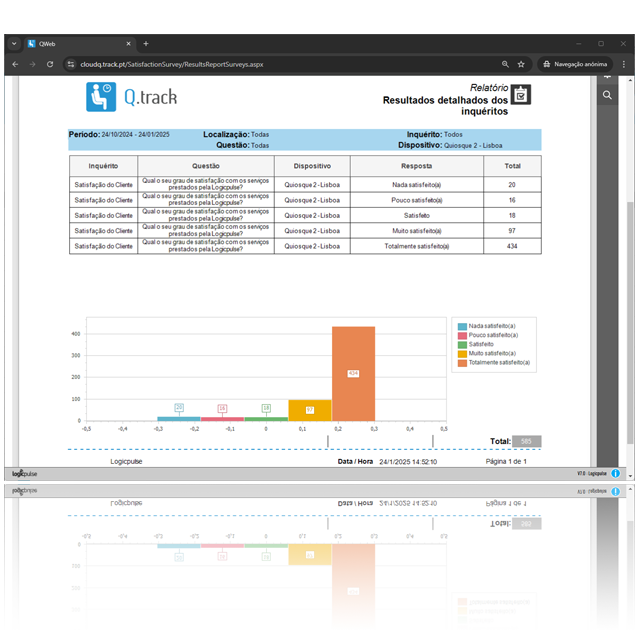The width and height of the screenshot is (638, 638).
Task: Click the 'Quiosque 2 - Lisboa' Dispositivo filter value
Action: pos(473,146)
